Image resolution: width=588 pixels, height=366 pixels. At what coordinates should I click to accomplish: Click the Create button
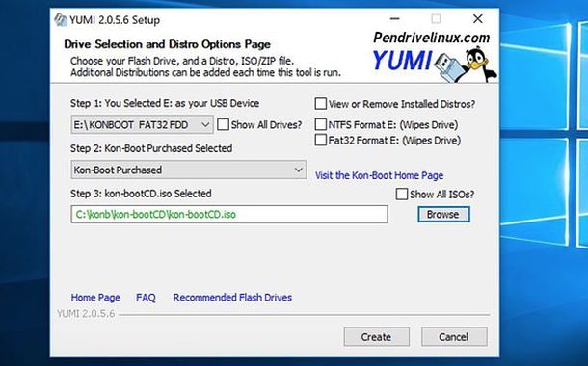tap(377, 337)
